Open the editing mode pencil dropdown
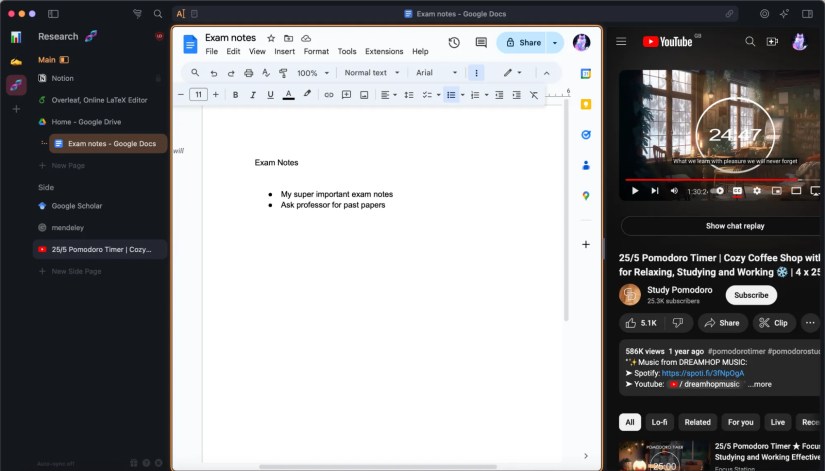The height and width of the screenshot is (471, 825). click(512, 73)
